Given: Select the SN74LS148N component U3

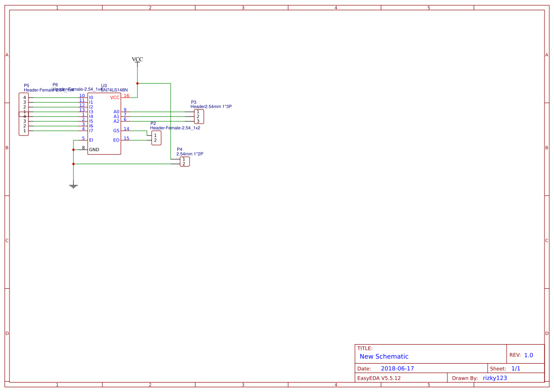Looking at the screenshot, I should point(104,123).
